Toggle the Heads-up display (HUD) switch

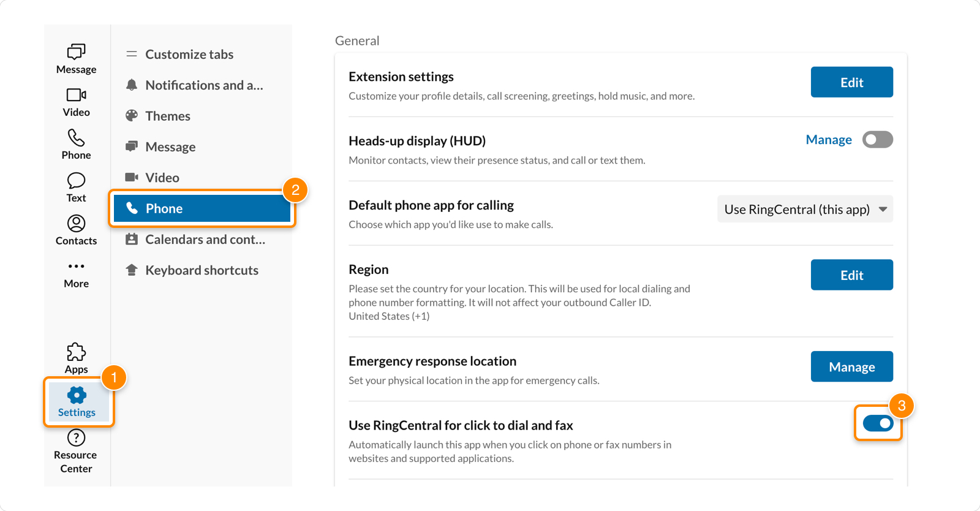click(x=876, y=139)
